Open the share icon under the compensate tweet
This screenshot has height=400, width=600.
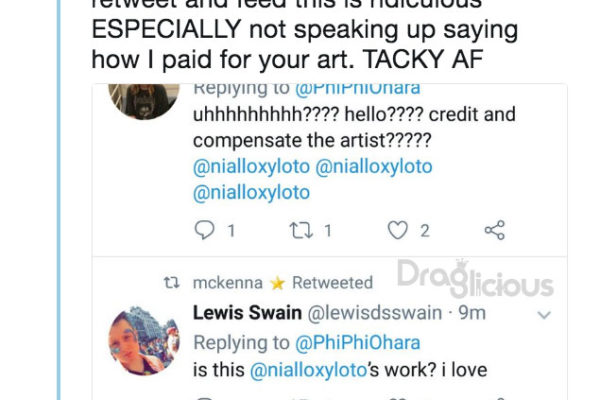(x=495, y=230)
